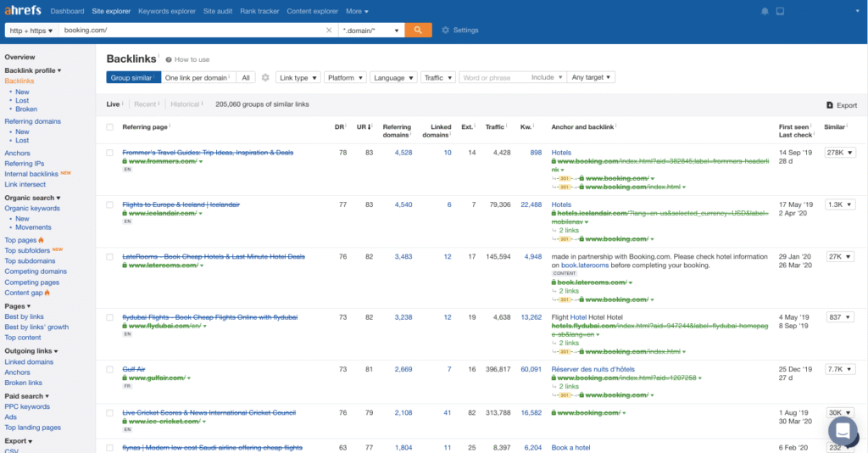Tick the select-all checkbox in table header
The width and height of the screenshot is (868, 453).
[109, 127]
